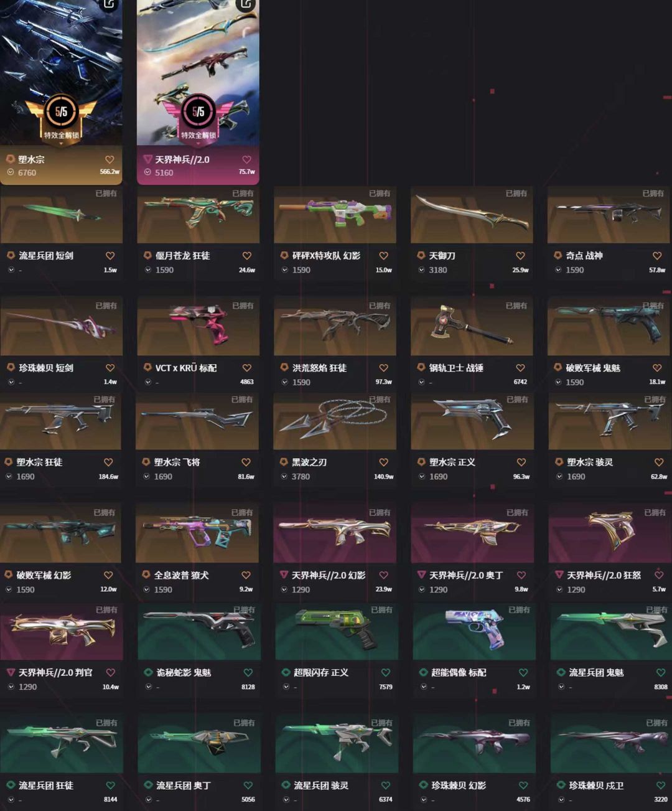This screenshot has width=672, height=811.
Task: Expand the price chevron next to 奇点 战神 1590
Action: tap(558, 270)
